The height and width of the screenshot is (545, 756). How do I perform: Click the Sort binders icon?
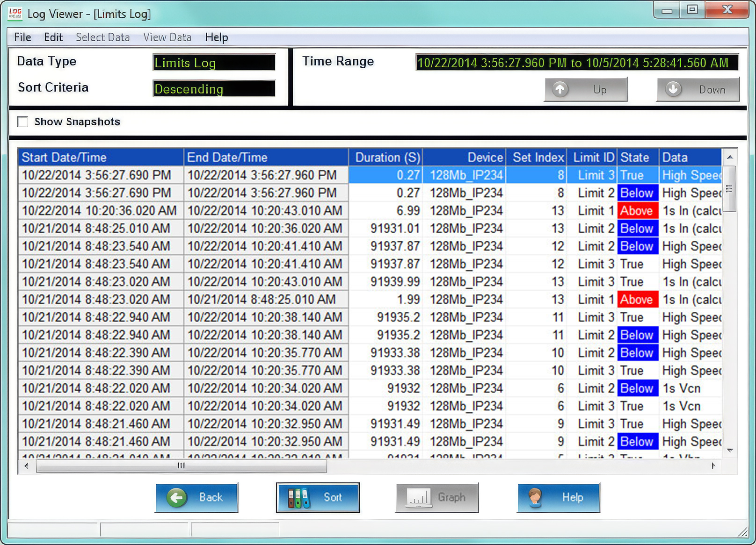(x=298, y=498)
